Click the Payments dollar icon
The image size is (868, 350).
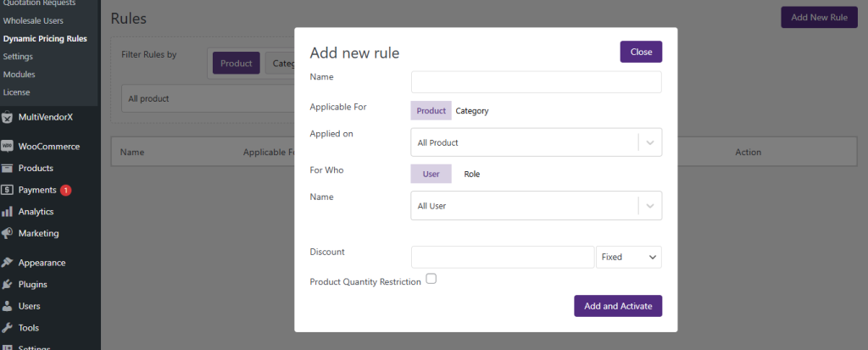click(8, 190)
